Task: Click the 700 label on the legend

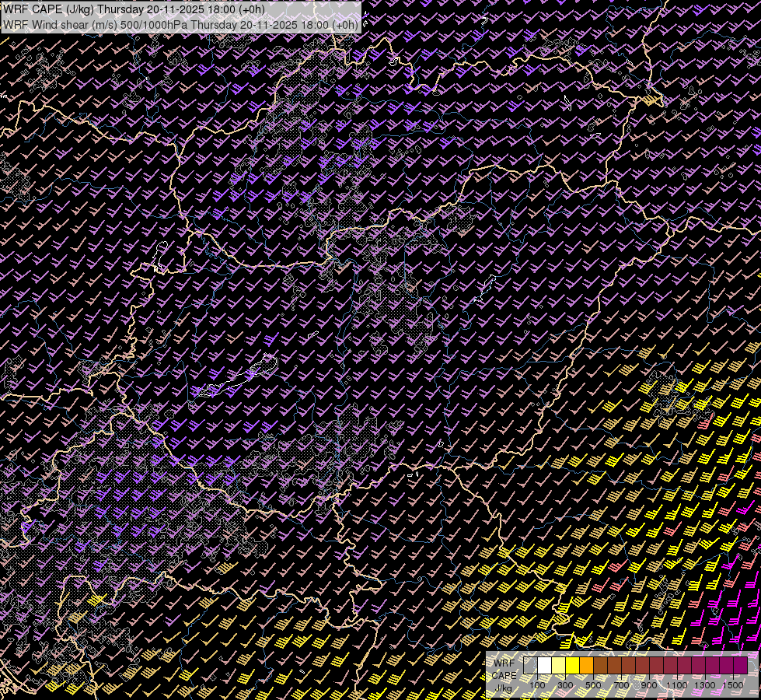Action: [621, 685]
